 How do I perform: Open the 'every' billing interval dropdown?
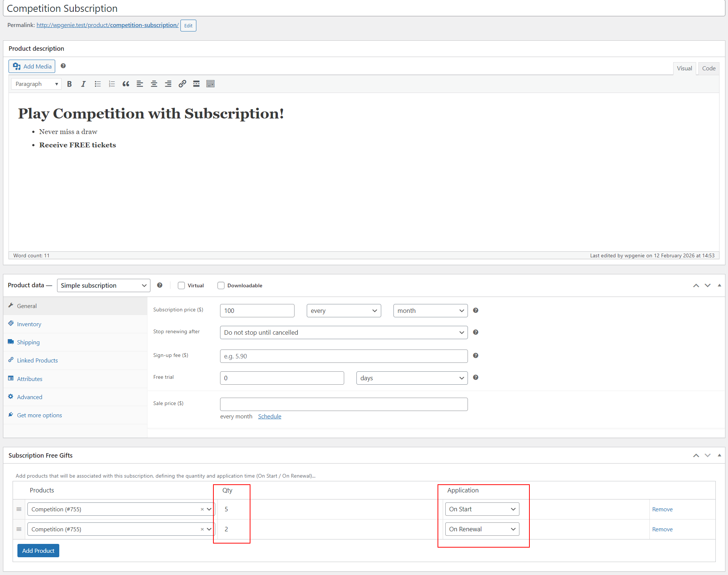[344, 311]
